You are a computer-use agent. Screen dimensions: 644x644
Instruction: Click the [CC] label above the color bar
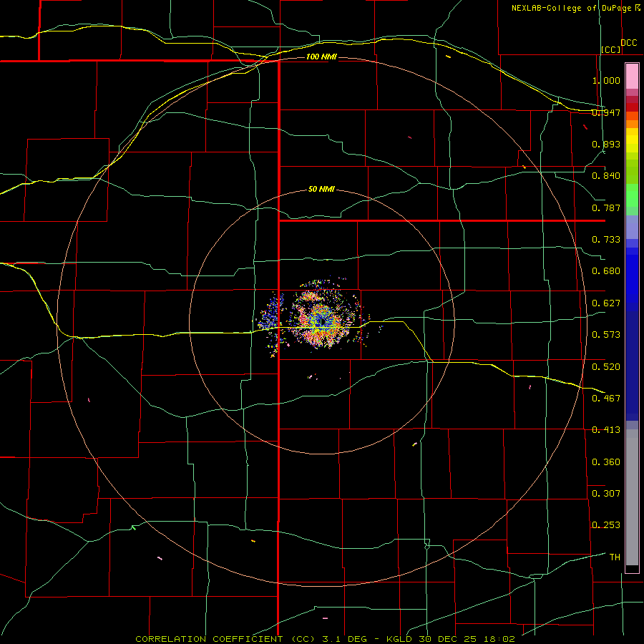click(x=611, y=49)
